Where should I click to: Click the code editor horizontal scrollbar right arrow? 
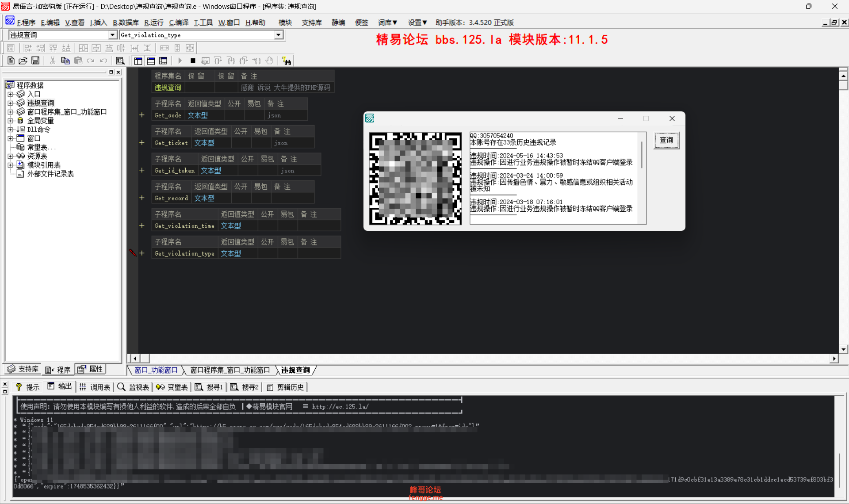pos(834,359)
